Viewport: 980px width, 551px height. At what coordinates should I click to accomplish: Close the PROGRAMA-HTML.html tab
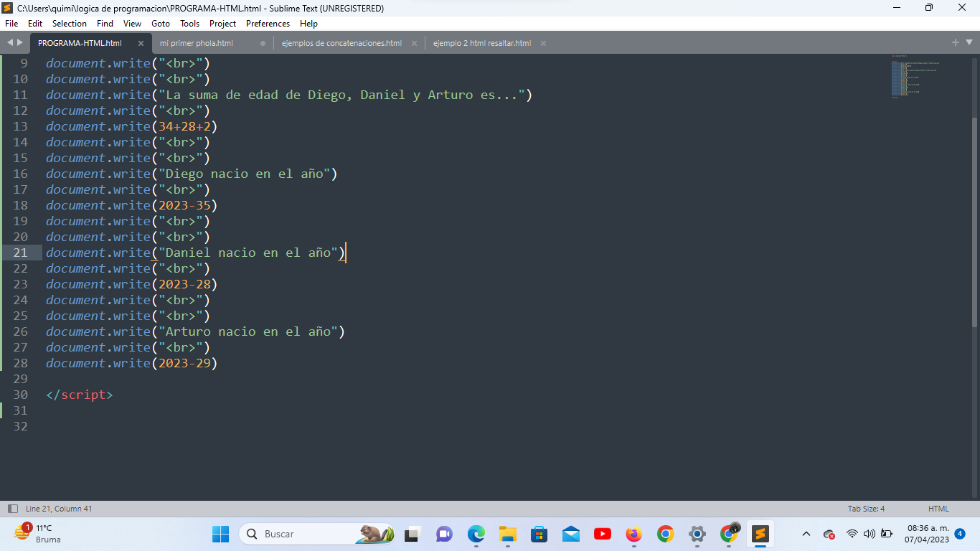click(x=141, y=43)
